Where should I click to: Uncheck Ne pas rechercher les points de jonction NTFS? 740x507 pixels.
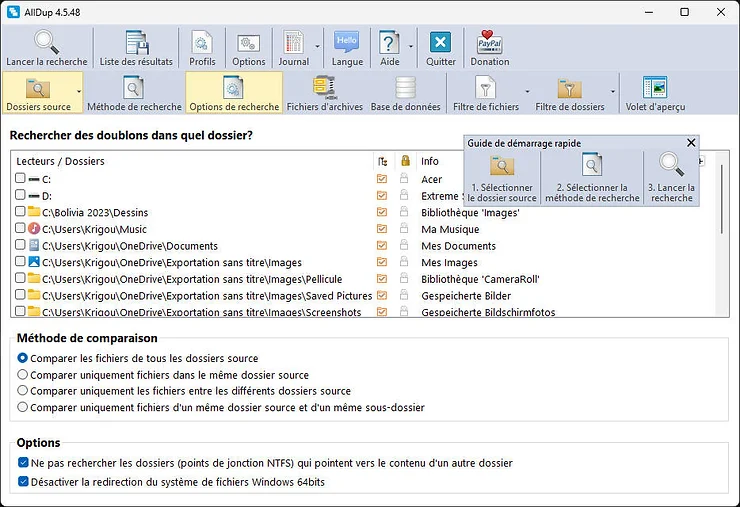pyautogui.click(x=23, y=463)
